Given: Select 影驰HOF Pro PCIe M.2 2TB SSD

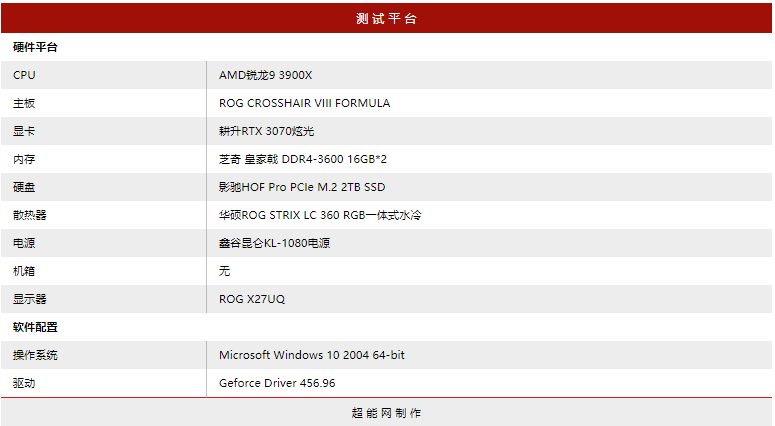Looking at the screenshot, I should point(302,187).
